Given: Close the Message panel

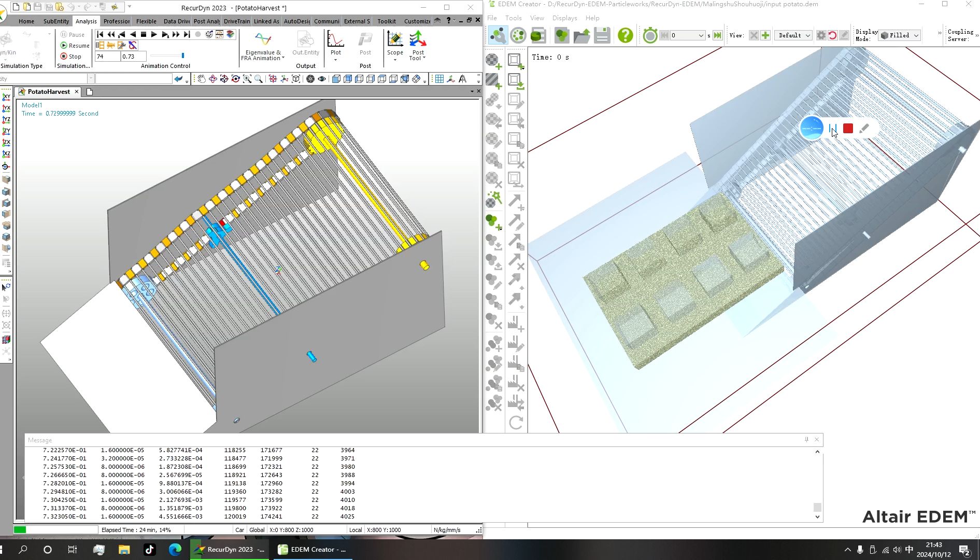Looking at the screenshot, I should (817, 440).
